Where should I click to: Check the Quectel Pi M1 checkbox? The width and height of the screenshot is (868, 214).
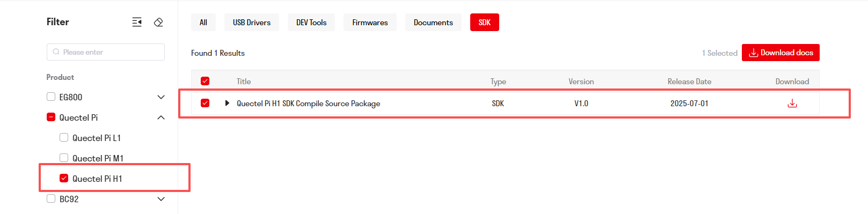64,158
